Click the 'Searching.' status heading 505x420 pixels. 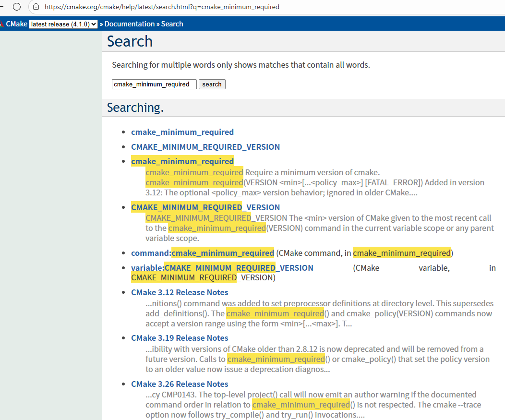point(135,108)
